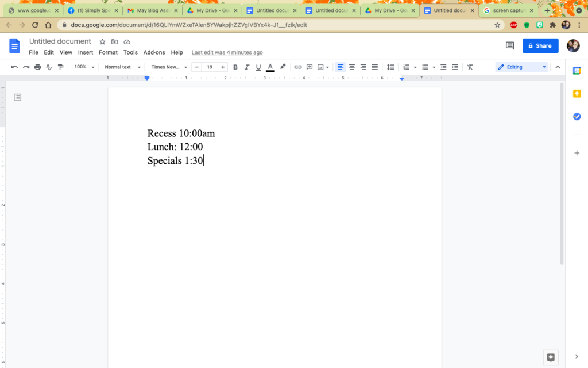This screenshot has height=368, width=588.
Task: Insert a link
Action: click(298, 67)
